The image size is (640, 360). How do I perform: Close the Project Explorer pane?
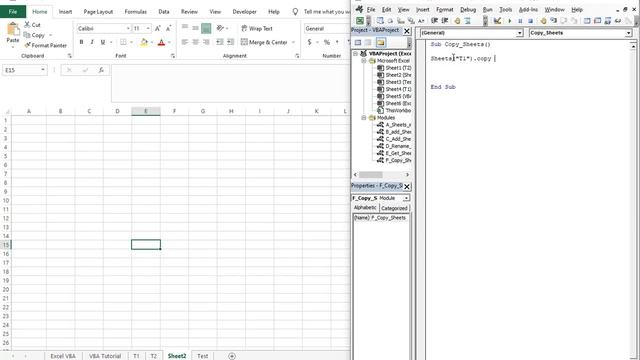click(407, 31)
